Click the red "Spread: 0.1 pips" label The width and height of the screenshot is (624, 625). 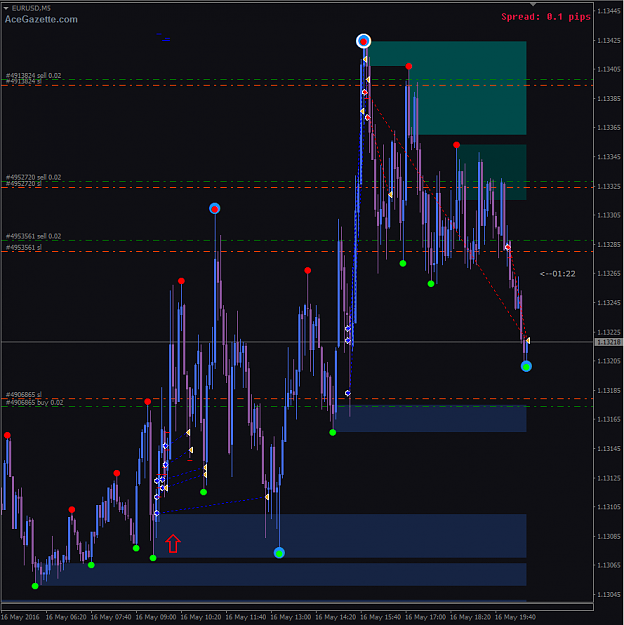point(545,17)
